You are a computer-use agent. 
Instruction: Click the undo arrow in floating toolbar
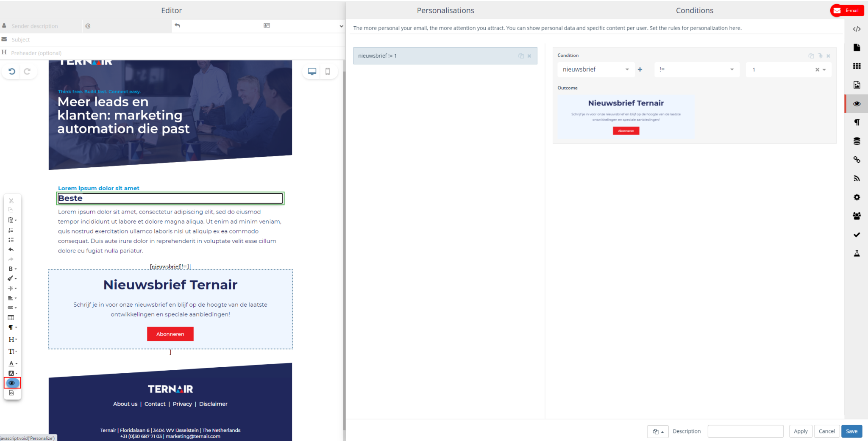[x=11, y=250]
